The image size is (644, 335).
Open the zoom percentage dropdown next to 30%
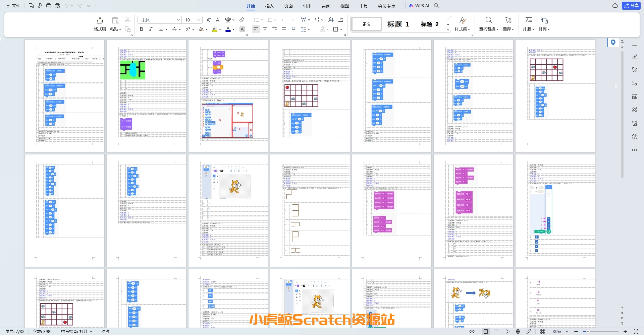coord(567,332)
